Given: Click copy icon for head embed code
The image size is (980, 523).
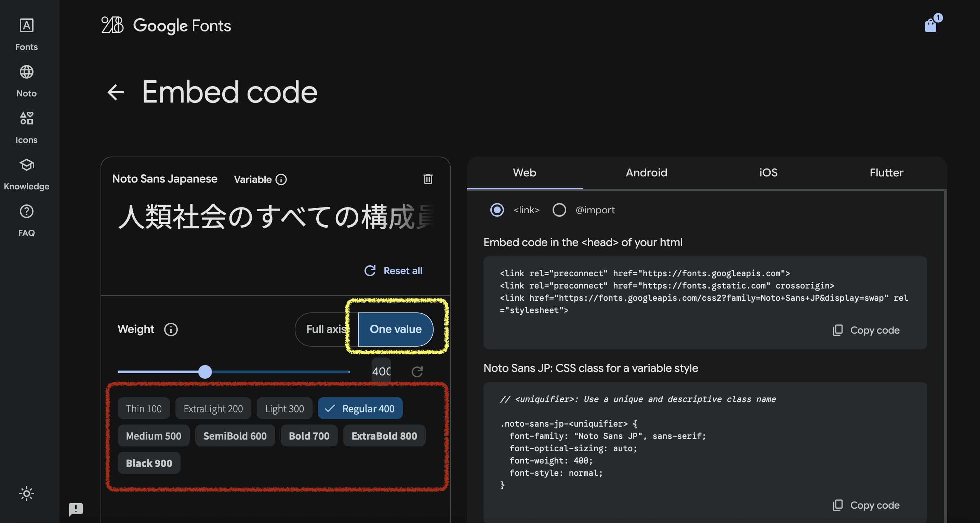Looking at the screenshot, I should pos(838,330).
